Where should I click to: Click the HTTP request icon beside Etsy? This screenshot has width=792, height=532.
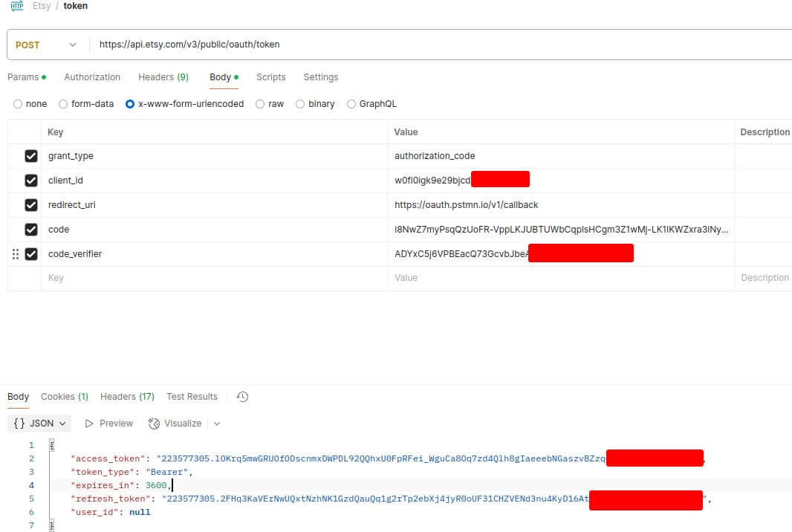coord(17,6)
